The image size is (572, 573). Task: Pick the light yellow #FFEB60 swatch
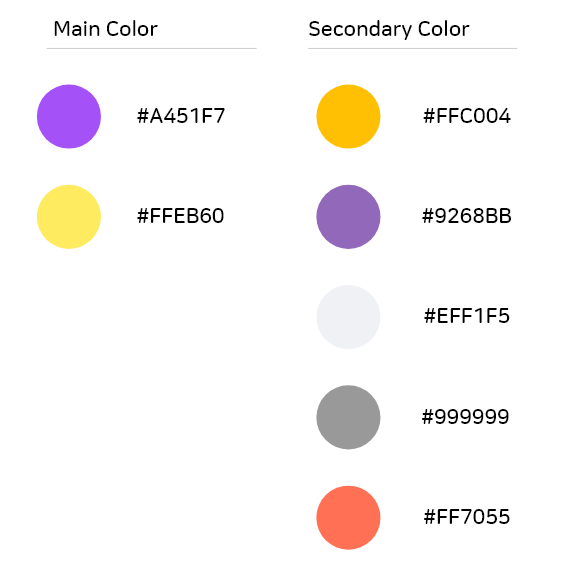(69, 217)
